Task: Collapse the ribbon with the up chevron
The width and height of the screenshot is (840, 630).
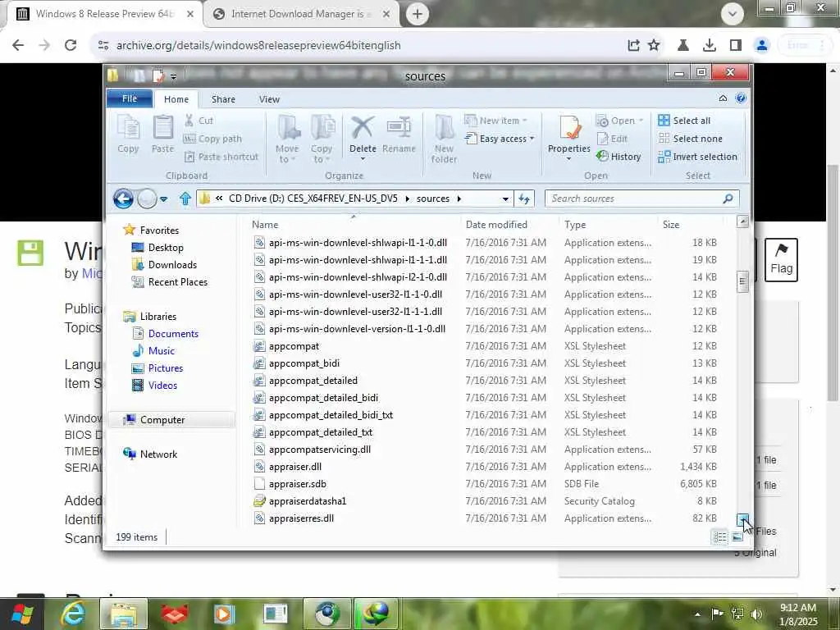Action: click(723, 98)
